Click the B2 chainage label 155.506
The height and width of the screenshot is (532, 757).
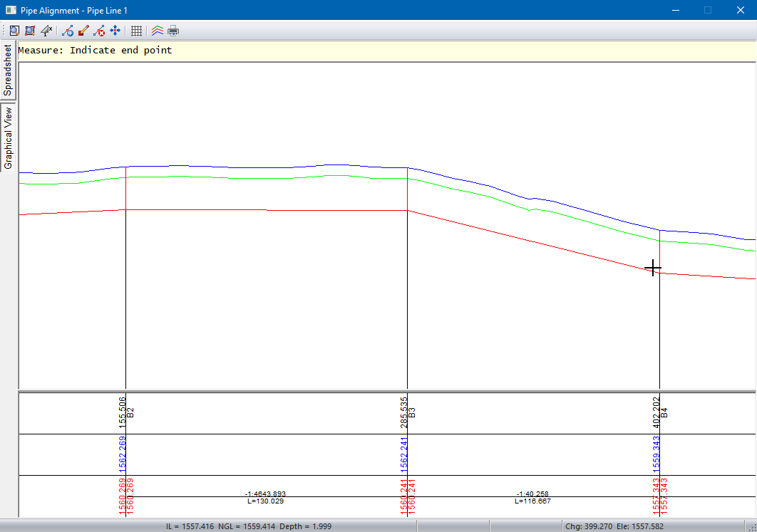pos(122,410)
